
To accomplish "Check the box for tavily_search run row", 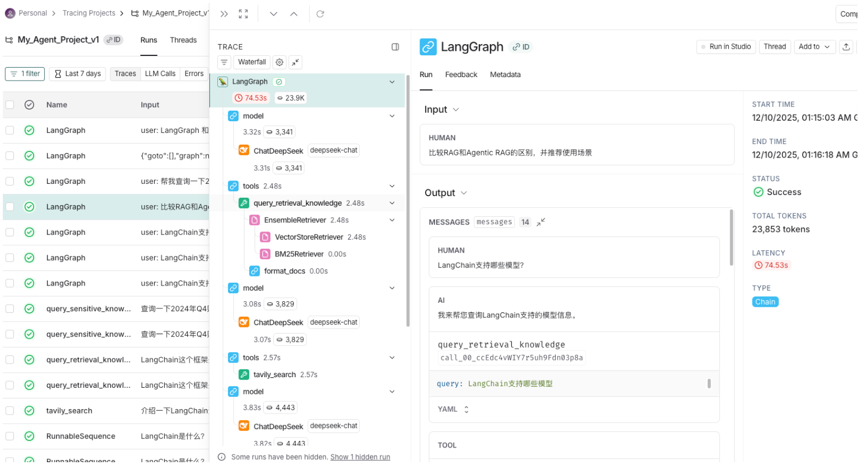I will point(10,411).
